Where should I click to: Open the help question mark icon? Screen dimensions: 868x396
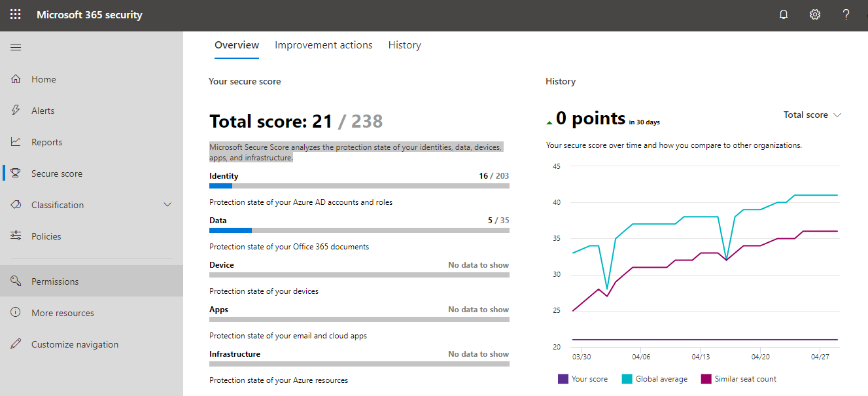click(x=846, y=14)
